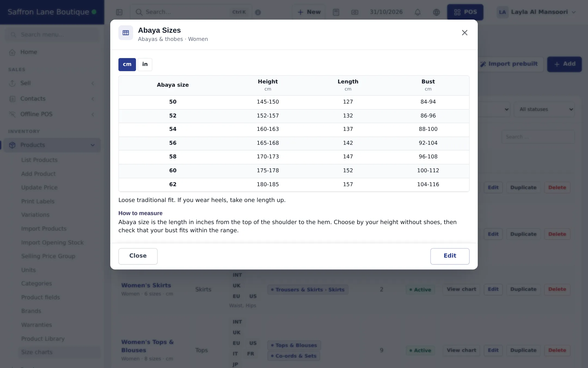This screenshot has height=368, width=588.
Task: Expand the Contacts menu
Action: coord(52,99)
